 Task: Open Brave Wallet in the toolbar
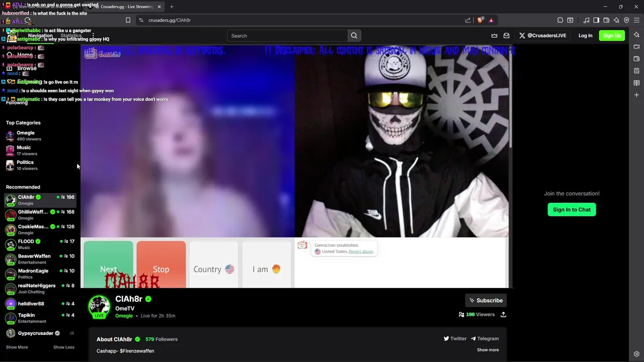coord(606,20)
